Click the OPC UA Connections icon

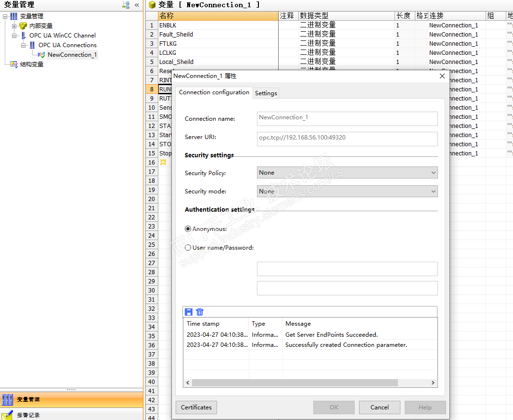[32, 45]
